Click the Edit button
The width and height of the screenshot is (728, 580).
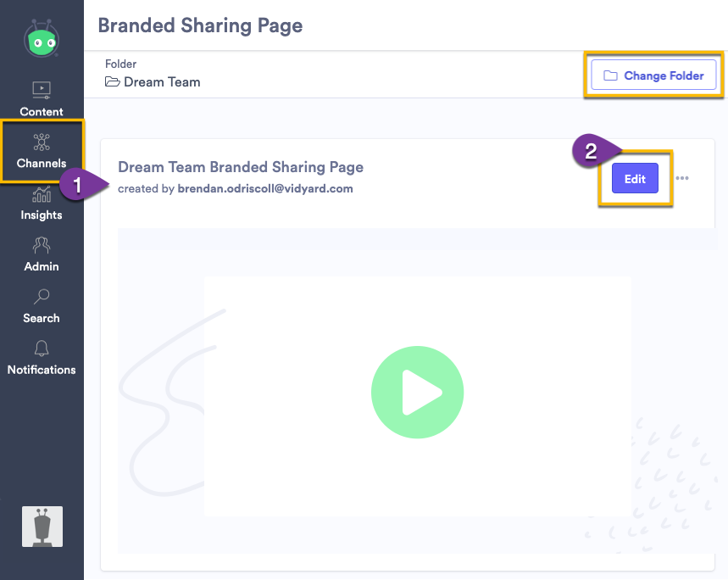pos(635,178)
